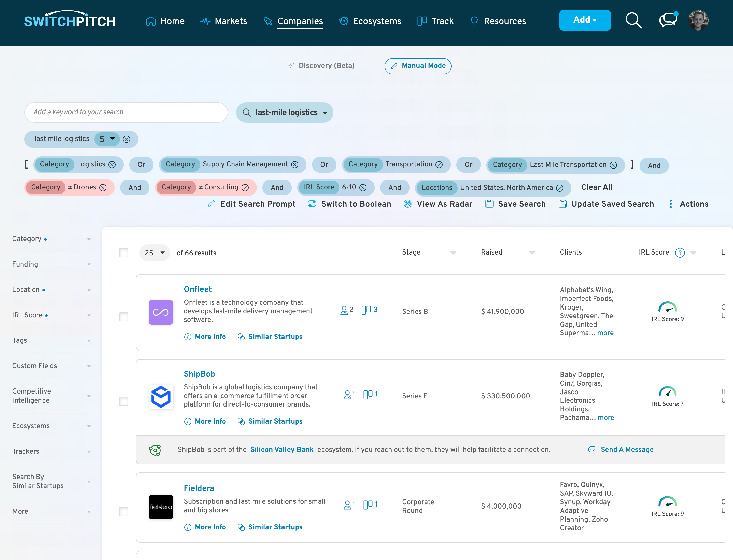The width and height of the screenshot is (733, 560).
Task: Click the ShipBob logo thumbnail
Action: click(161, 397)
